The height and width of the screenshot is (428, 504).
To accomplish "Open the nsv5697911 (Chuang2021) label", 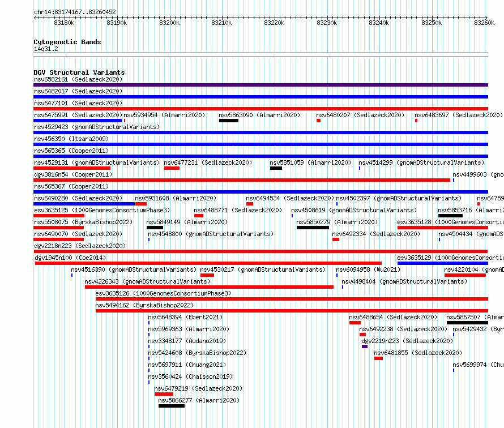I will click(187, 365).
